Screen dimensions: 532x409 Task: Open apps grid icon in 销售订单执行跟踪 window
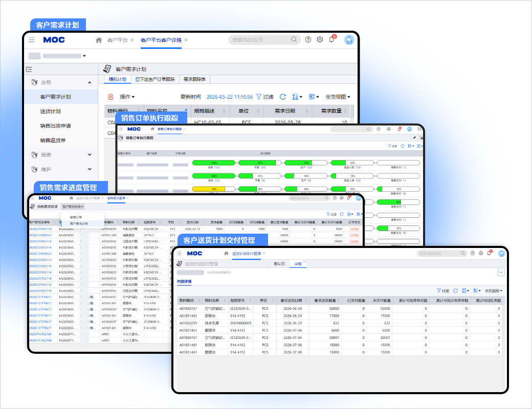[419, 129]
